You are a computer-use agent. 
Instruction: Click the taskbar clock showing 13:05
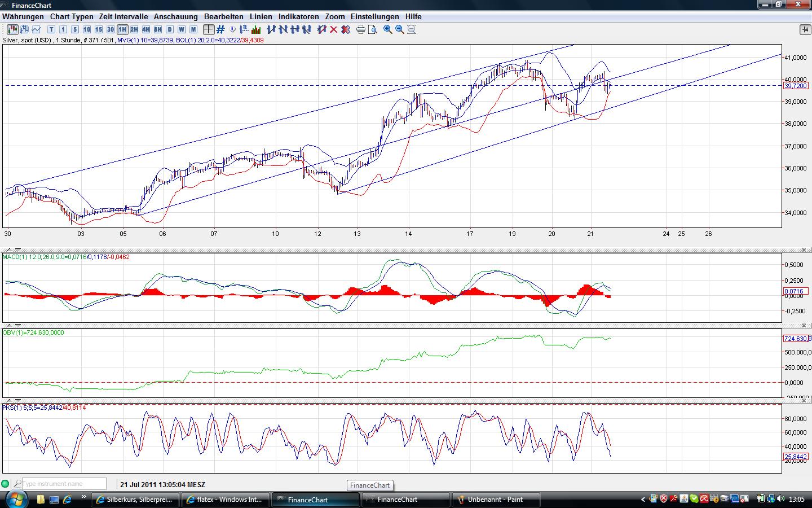(797, 500)
